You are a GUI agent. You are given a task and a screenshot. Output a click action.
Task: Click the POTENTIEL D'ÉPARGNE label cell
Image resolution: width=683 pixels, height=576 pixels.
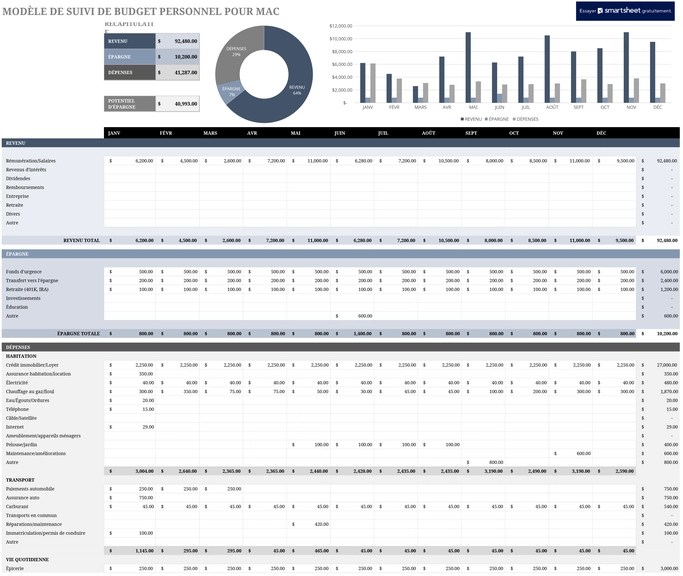coord(129,104)
